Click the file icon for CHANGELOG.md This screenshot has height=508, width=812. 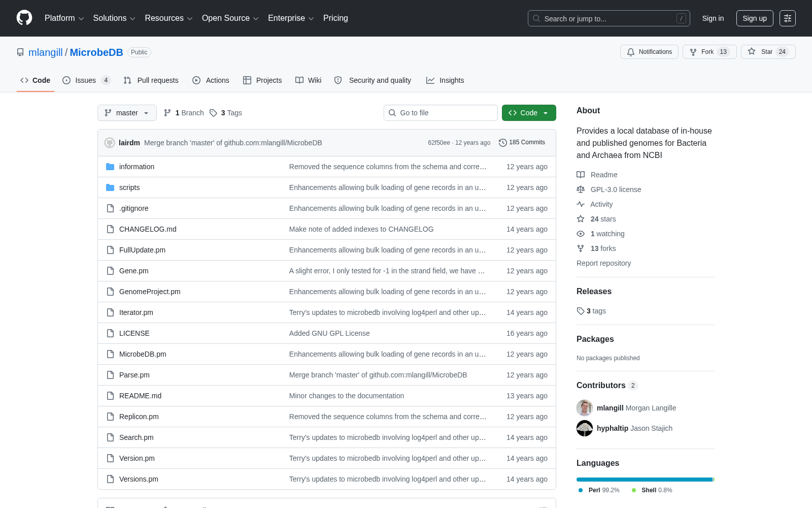(110, 229)
